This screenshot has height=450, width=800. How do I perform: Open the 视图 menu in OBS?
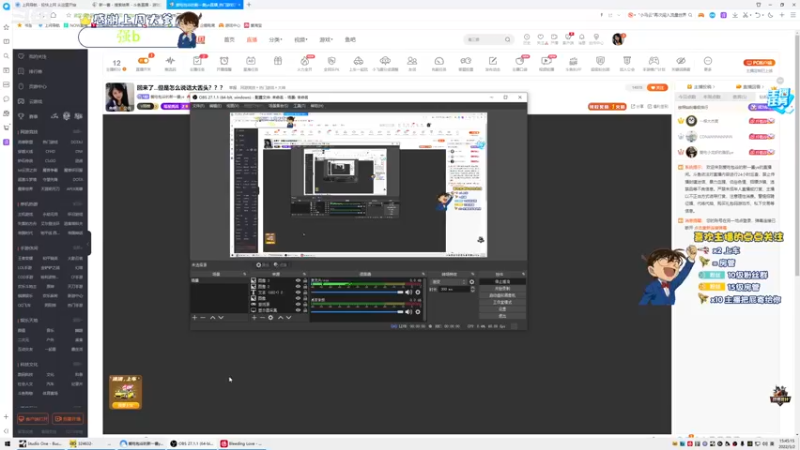point(233,106)
